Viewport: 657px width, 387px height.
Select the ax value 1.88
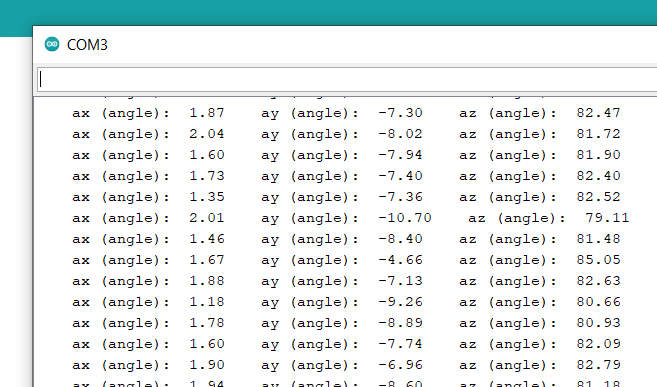click(x=207, y=281)
